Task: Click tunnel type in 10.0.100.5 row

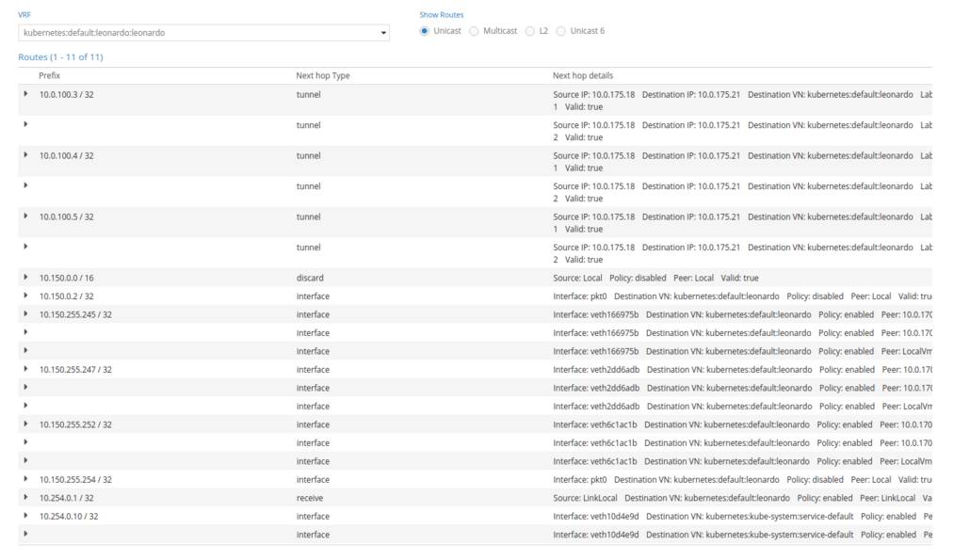Action: coord(309,217)
